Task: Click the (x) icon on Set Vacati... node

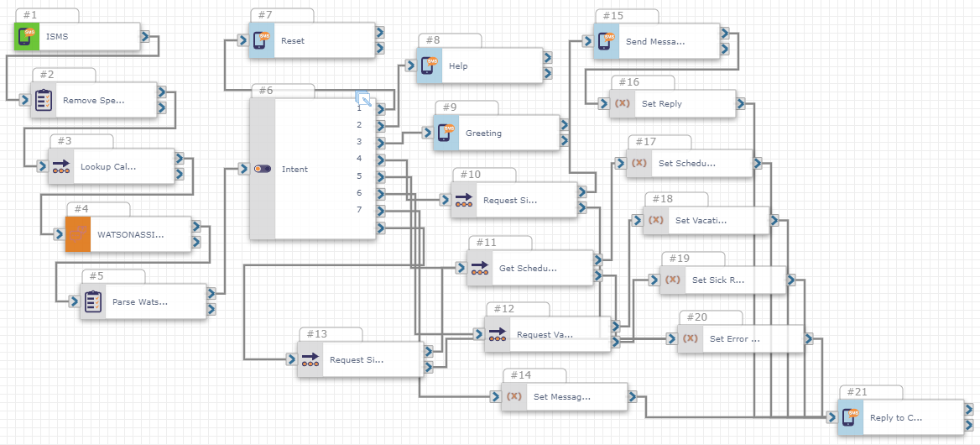Action: pyautogui.click(x=656, y=220)
